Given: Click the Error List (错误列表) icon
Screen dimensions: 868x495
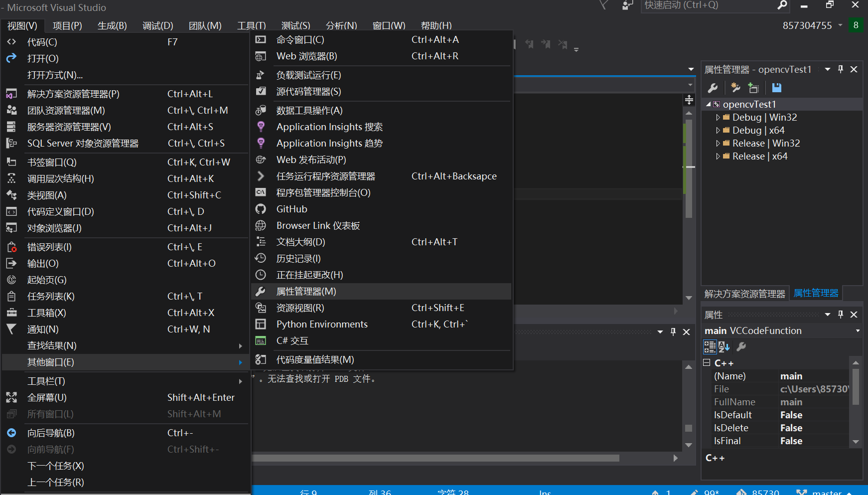Looking at the screenshot, I should point(11,247).
